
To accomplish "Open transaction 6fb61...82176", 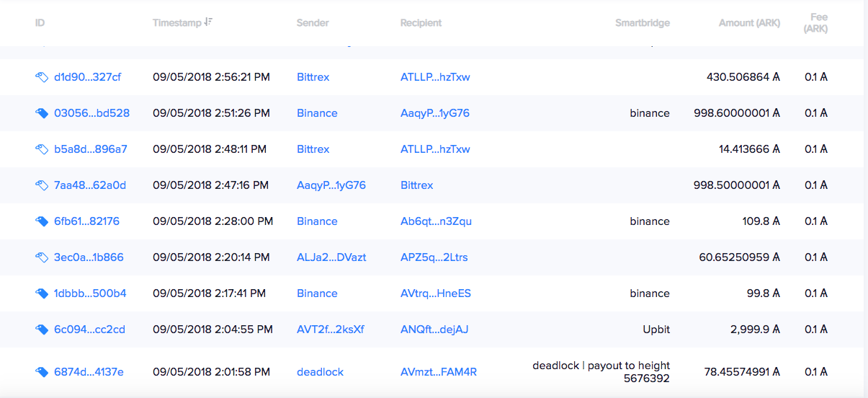I will click(86, 221).
